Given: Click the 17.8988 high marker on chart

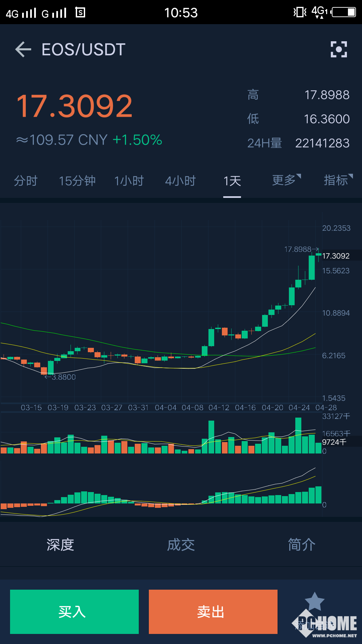Looking at the screenshot, I should 301,249.
